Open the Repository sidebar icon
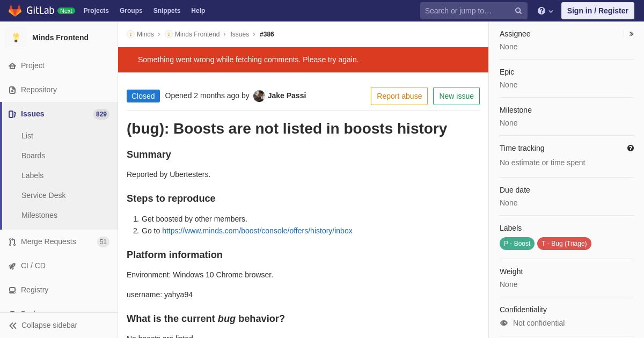Image resolution: width=644 pixels, height=338 pixels. [12, 90]
